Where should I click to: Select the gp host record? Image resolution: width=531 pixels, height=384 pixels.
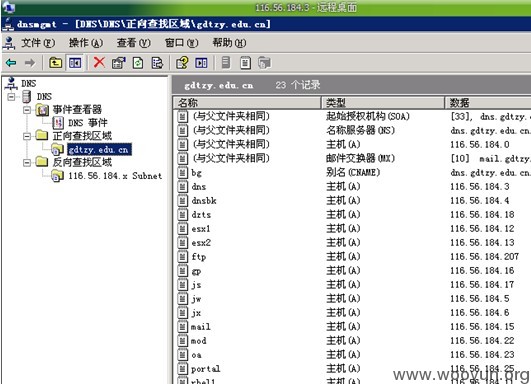(196, 271)
